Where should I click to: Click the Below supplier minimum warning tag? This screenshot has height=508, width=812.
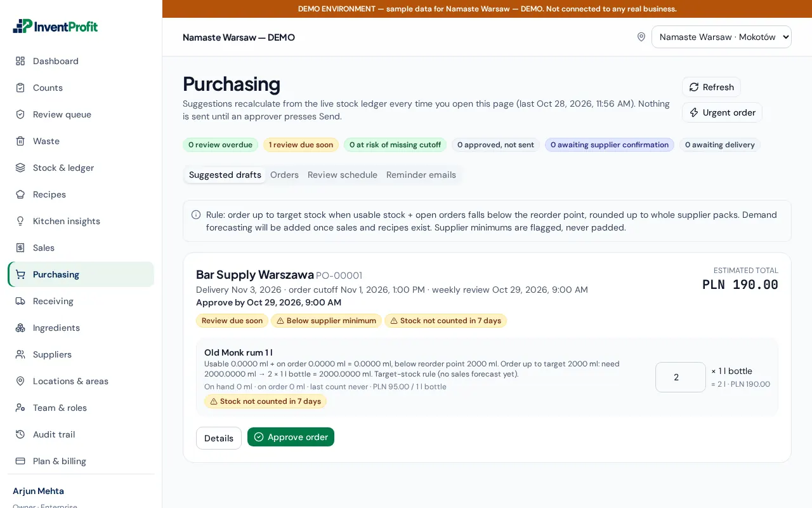326,321
